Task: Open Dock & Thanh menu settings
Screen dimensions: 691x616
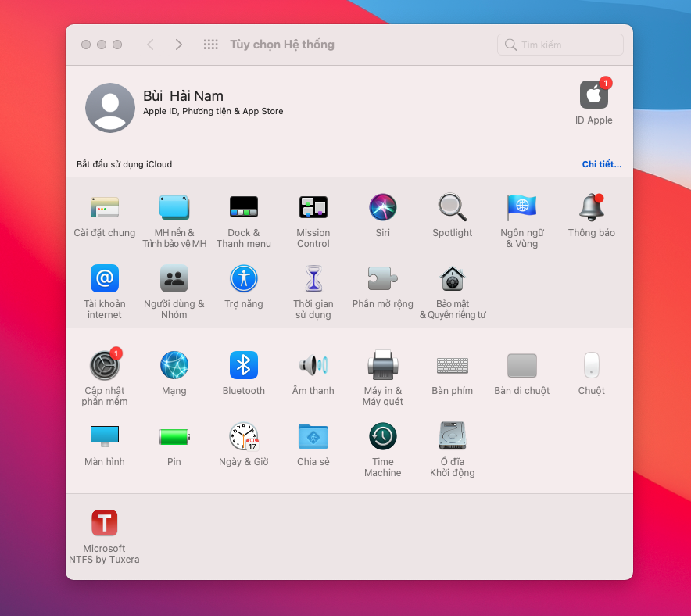Action: pos(244,207)
